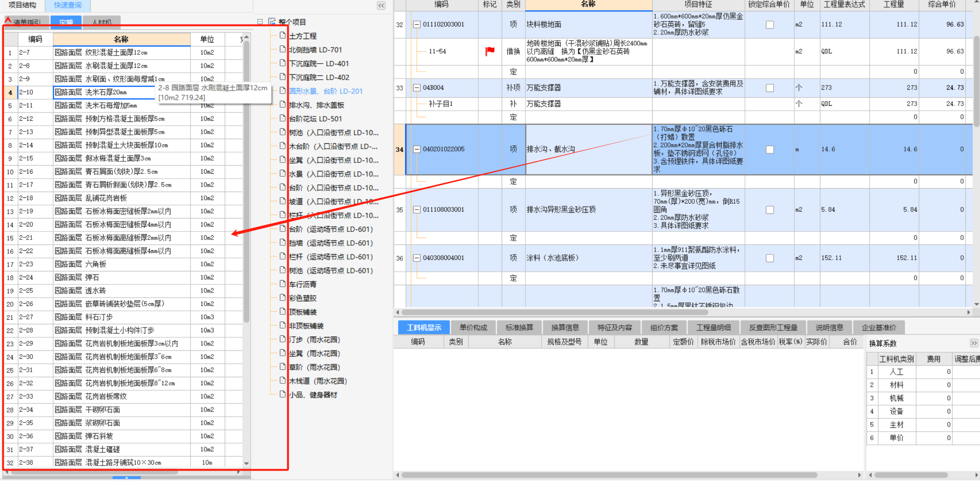This screenshot has width=980, height=481.
Task: Switch to the 定额 tab
Action: tap(66, 22)
